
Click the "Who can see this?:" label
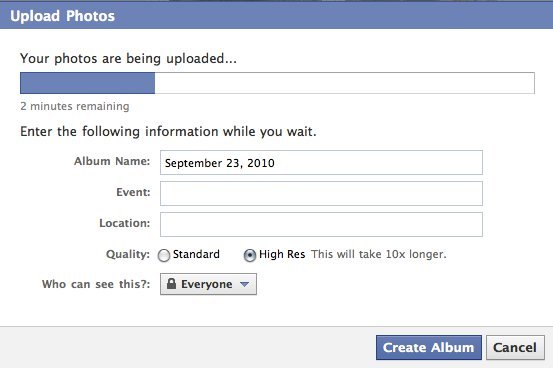pyautogui.click(x=96, y=284)
